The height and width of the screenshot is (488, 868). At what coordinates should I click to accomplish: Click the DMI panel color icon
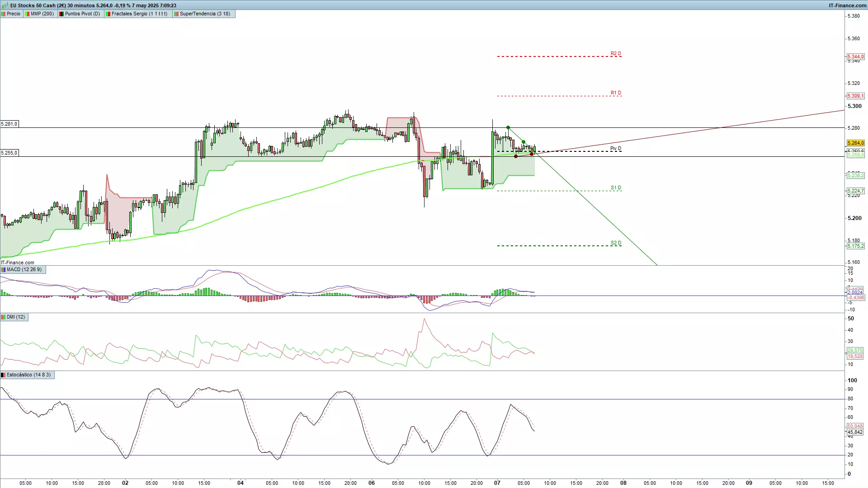pos(4,317)
